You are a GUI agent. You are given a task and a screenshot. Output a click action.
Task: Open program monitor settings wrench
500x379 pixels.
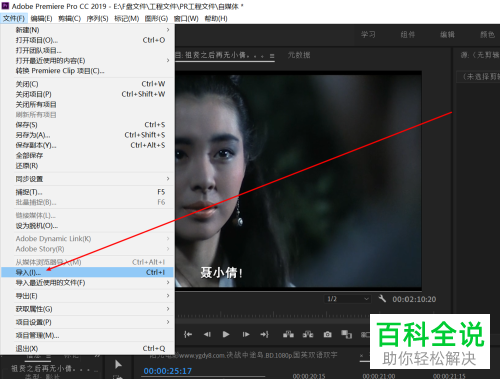382,298
